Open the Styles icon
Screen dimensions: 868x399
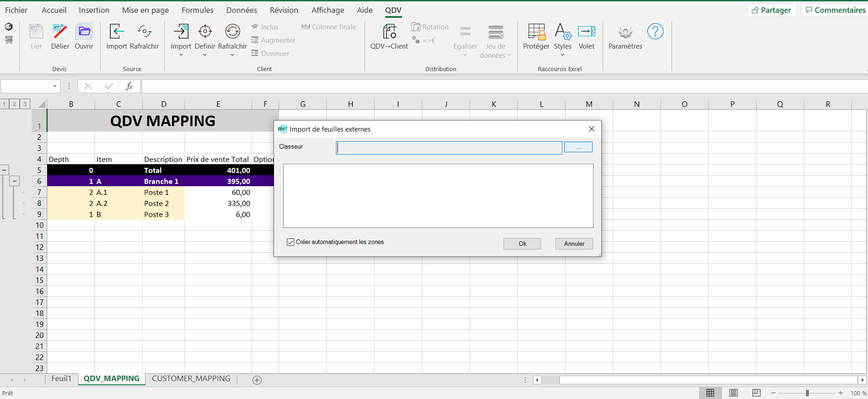563,32
